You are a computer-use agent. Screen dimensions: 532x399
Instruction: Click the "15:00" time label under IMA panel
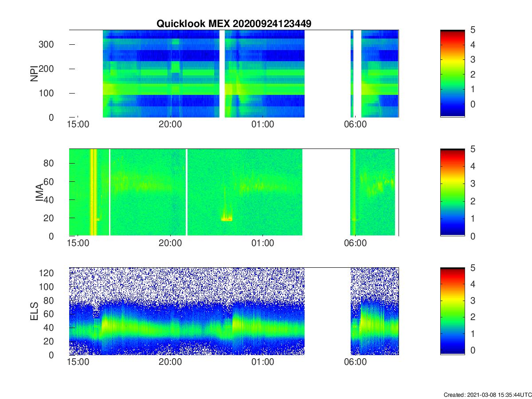(x=78, y=243)
